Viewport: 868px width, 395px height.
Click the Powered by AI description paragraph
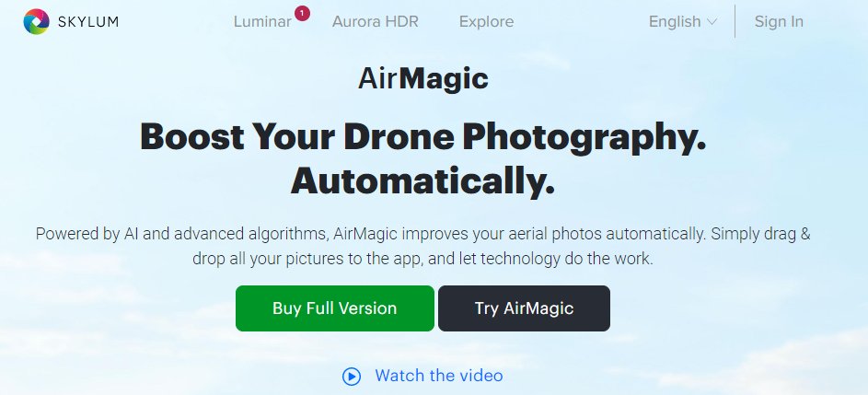point(422,246)
